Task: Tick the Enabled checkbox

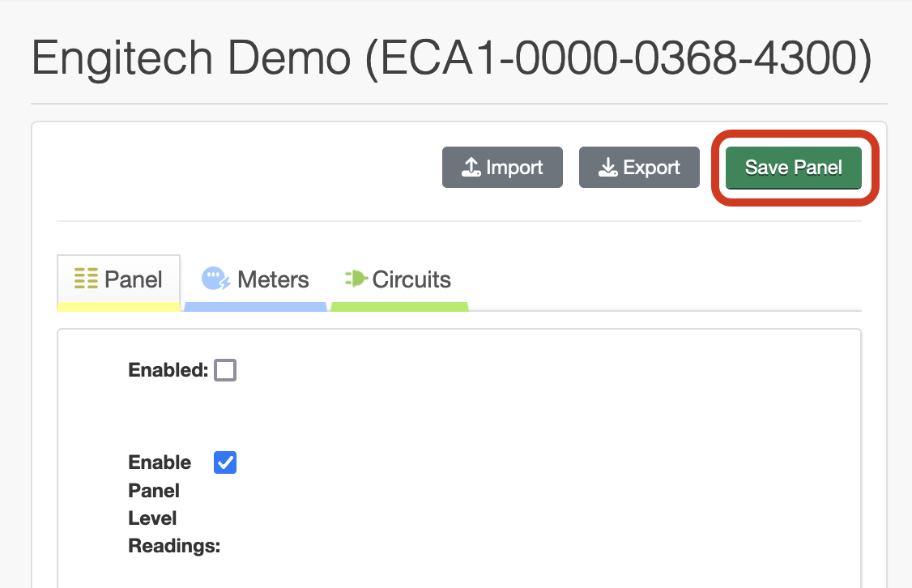Action: [225, 371]
